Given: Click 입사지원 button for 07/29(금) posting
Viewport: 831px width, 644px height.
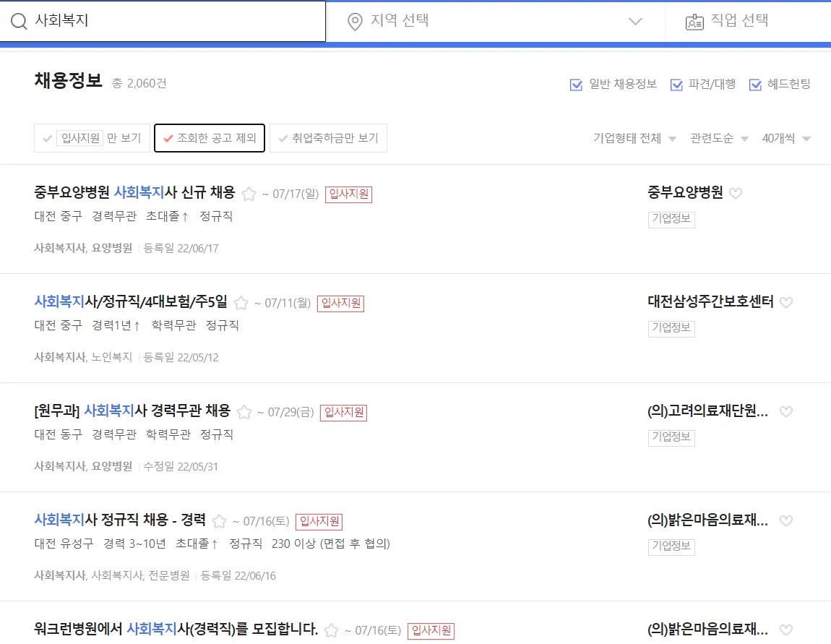Looking at the screenshot, I should point(343,413).
